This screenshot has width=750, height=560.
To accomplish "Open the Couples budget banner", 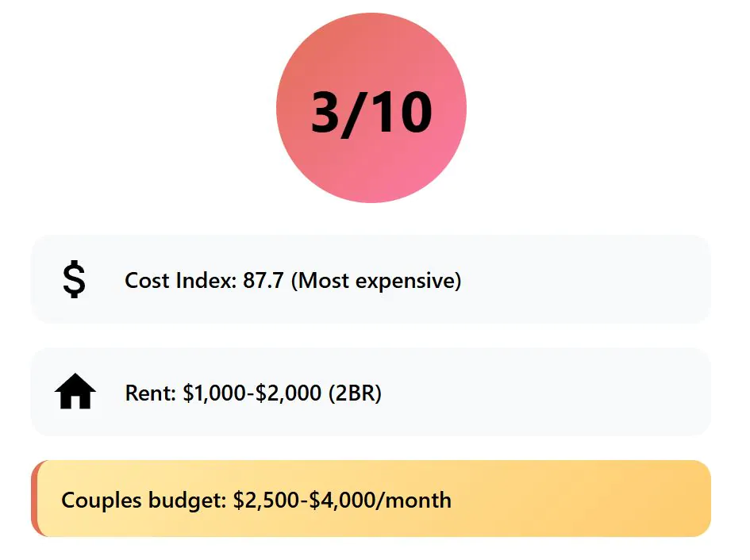I will (x=371, y=498).
